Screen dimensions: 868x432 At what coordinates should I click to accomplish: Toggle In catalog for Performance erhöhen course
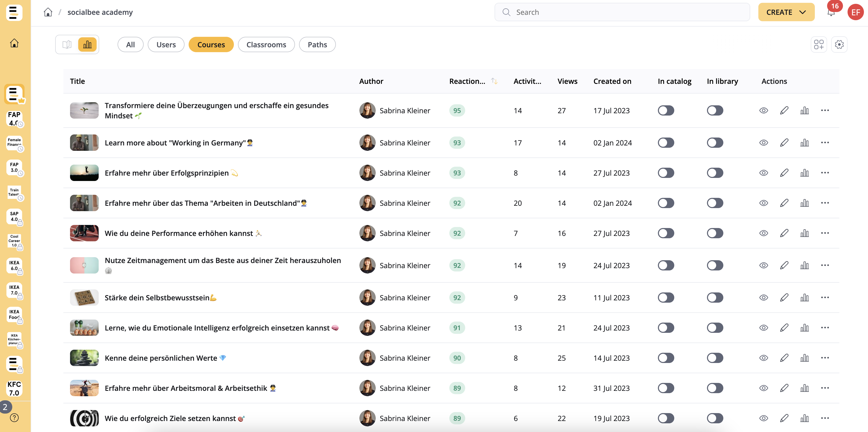(666, 233)
